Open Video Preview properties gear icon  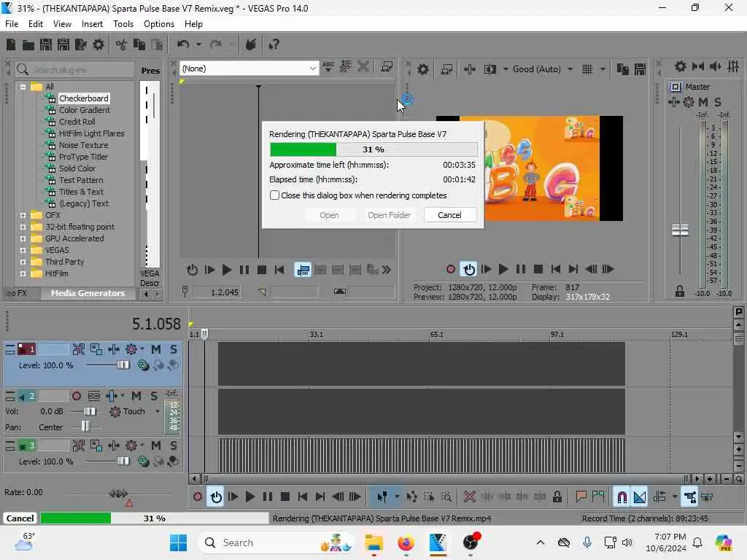click(422, 69)
